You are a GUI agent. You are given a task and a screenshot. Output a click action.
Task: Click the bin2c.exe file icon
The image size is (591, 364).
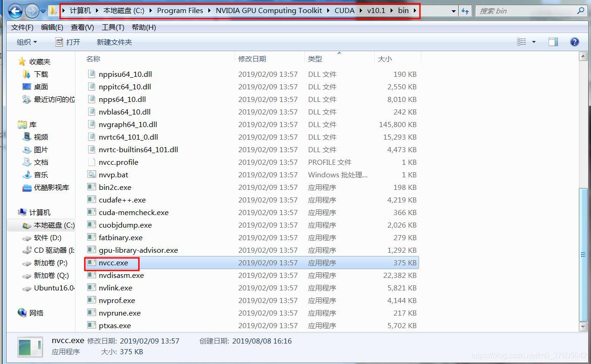pyautogui.click(x=91, y=187)
